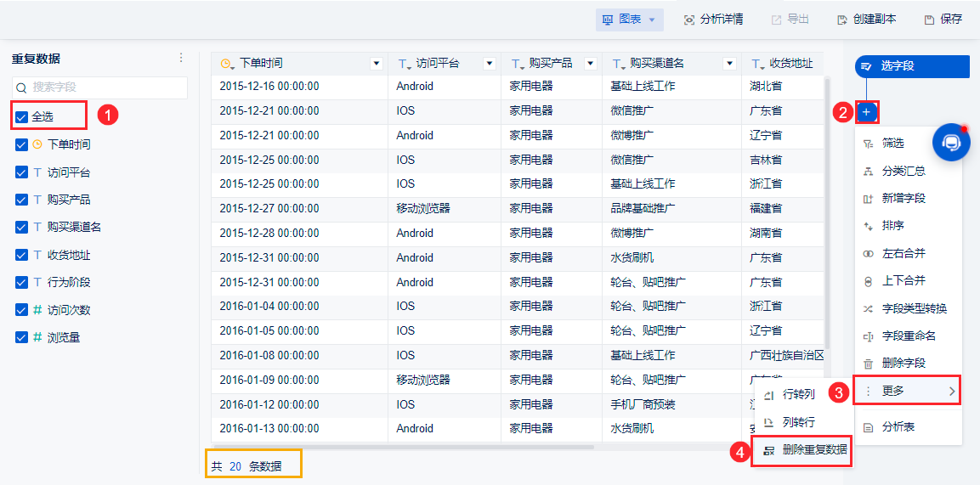Choose 删除字段 delete field option
This screenshot has width=980, height=485.
tap(908, 364)
